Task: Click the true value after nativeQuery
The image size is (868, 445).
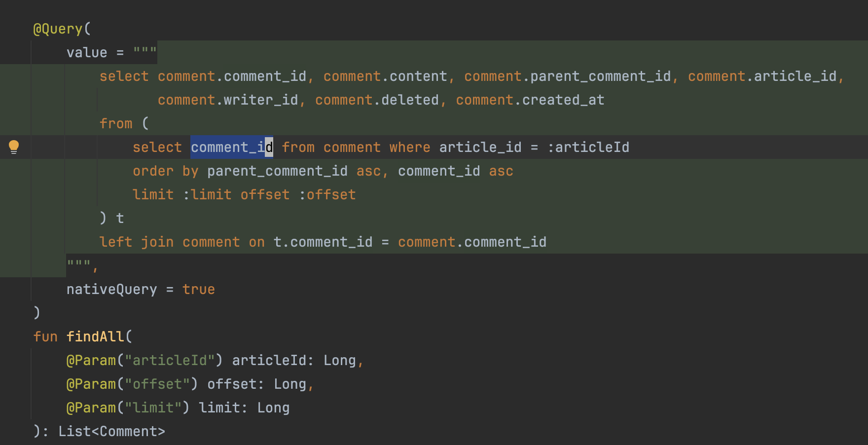Action: tap(199, 290)
